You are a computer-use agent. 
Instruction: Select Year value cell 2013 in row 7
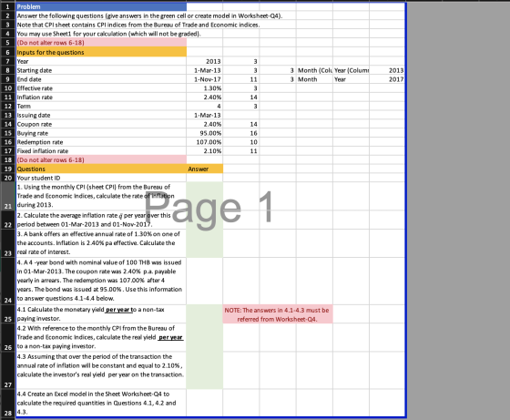click(205, 61)
